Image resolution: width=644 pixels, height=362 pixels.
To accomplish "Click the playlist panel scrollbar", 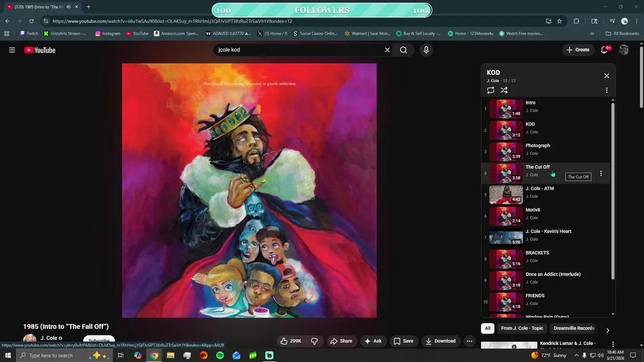I will [x=613, y=191].
